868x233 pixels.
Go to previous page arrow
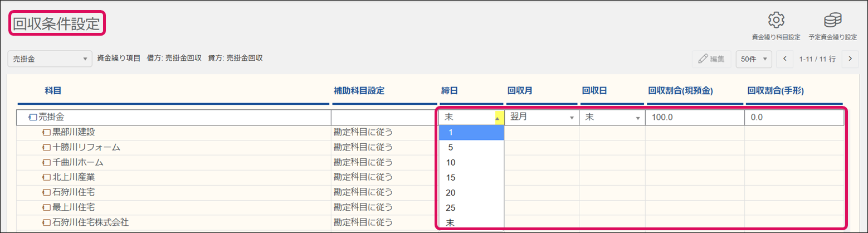click(785, 59)
